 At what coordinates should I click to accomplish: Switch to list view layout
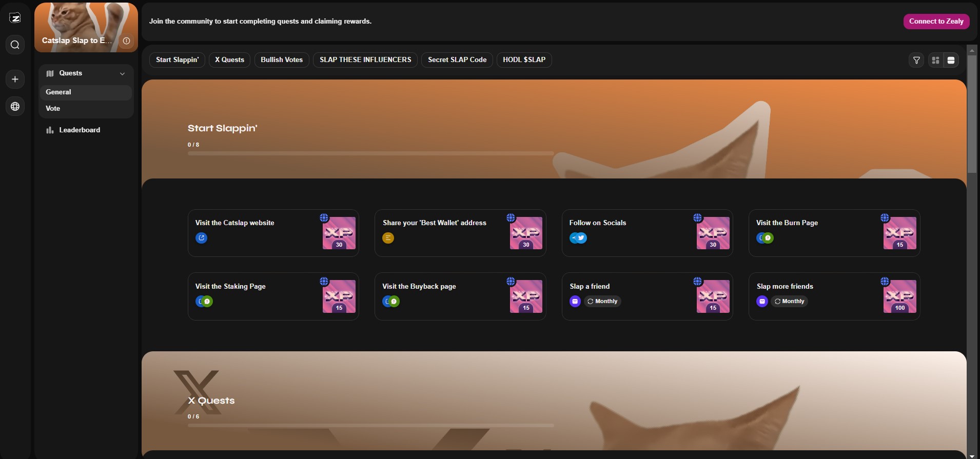point(951,60)
